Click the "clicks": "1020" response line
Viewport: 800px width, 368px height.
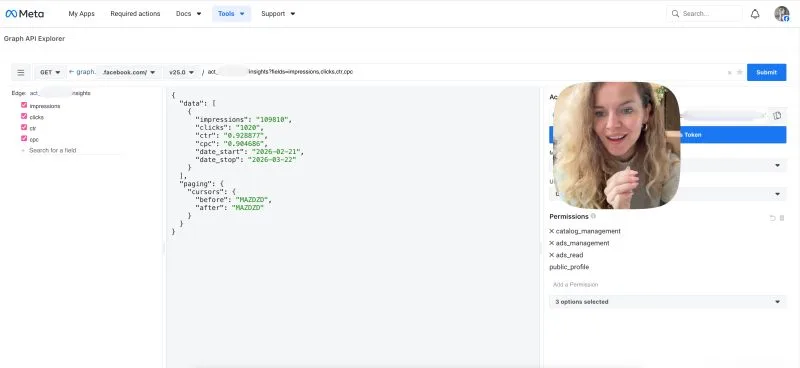tap(229, 128)
